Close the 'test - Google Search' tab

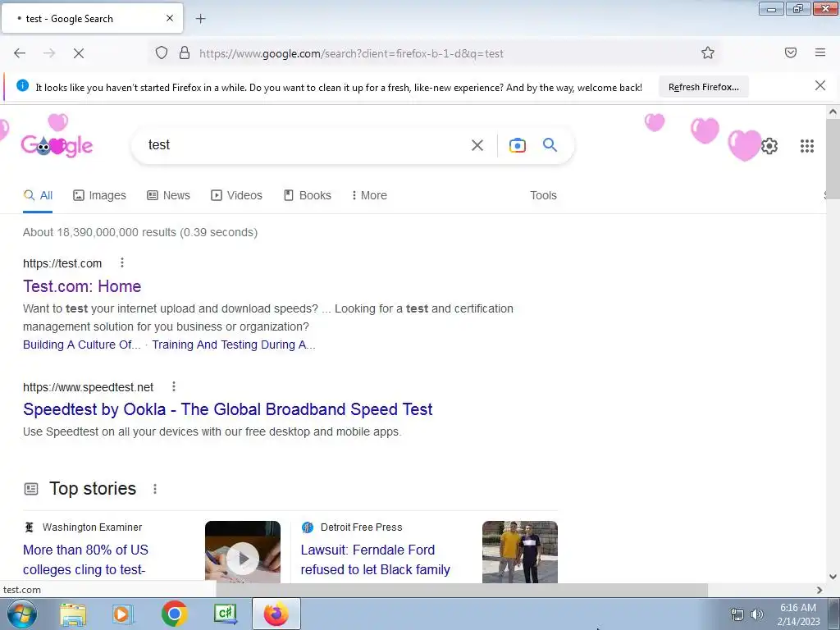click(x=169, y=18)
